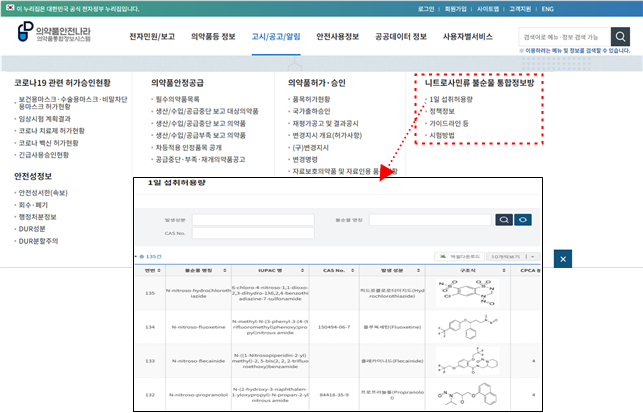Open the 임상시험 계획결과 link
This screenshot has width=643, height=413.
click(44, 119)
